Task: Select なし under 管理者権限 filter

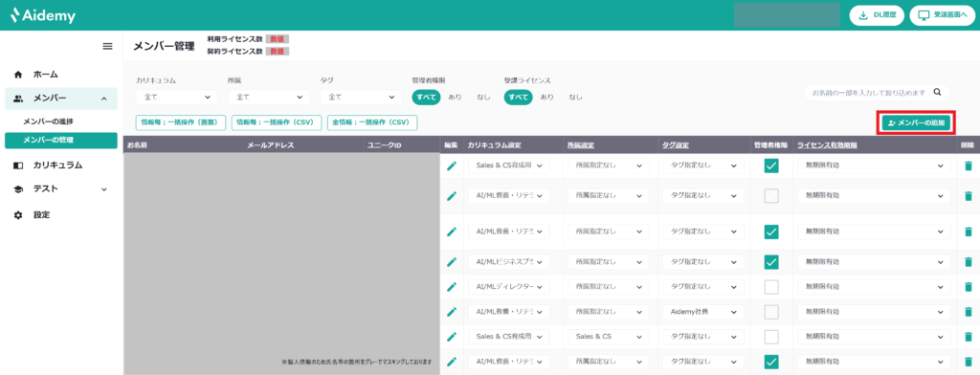Action: 483,98
